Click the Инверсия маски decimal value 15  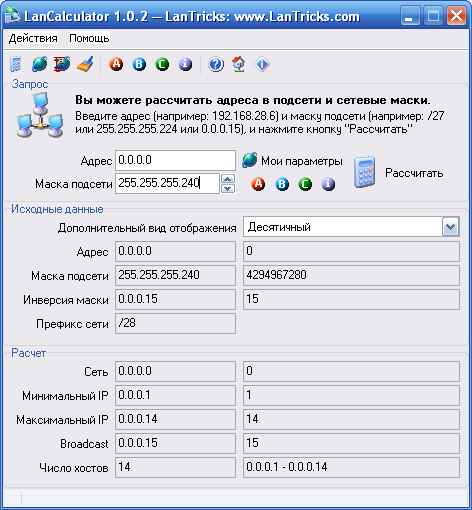(x=351, y=299)
